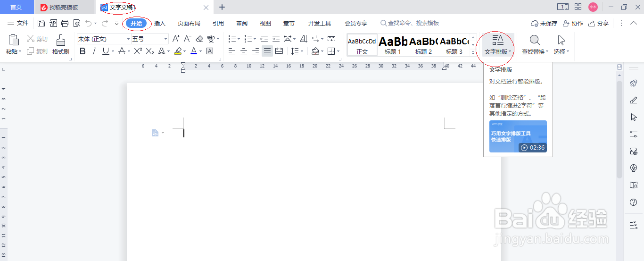This screenshot has width=644, height=261.
Task: Click the Subscript X₂ icon
Action: coord(150,51)
